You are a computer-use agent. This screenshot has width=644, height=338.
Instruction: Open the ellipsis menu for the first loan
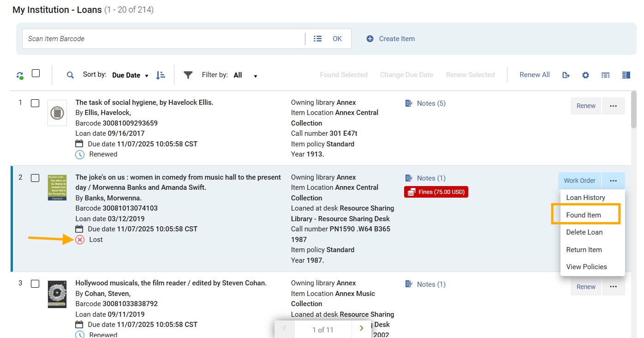point(614,106)
